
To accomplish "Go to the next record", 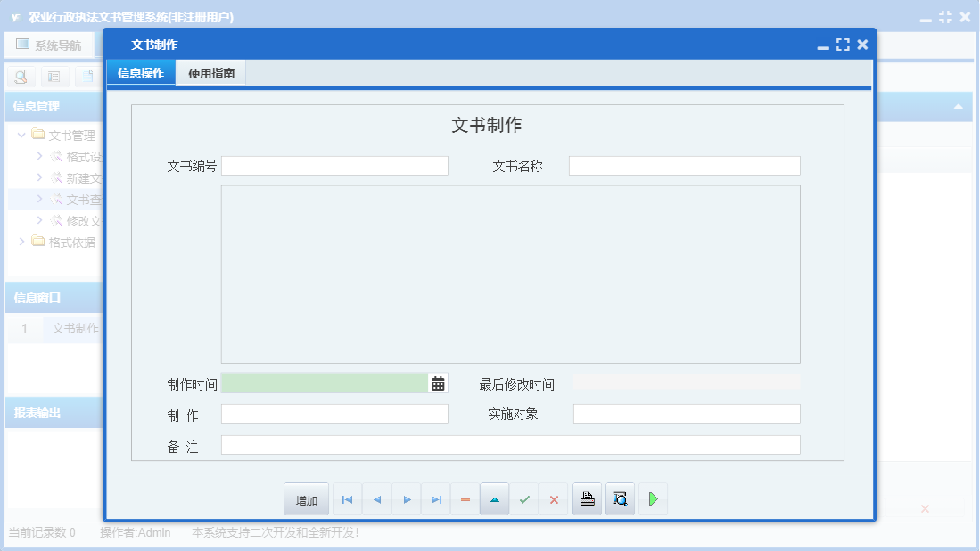I will click(406, 498).
